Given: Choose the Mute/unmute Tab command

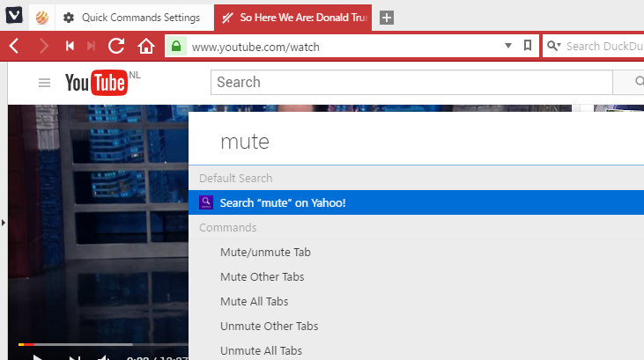Looking at the screenshot, I should pyautogui.click(x=416, y=252).
